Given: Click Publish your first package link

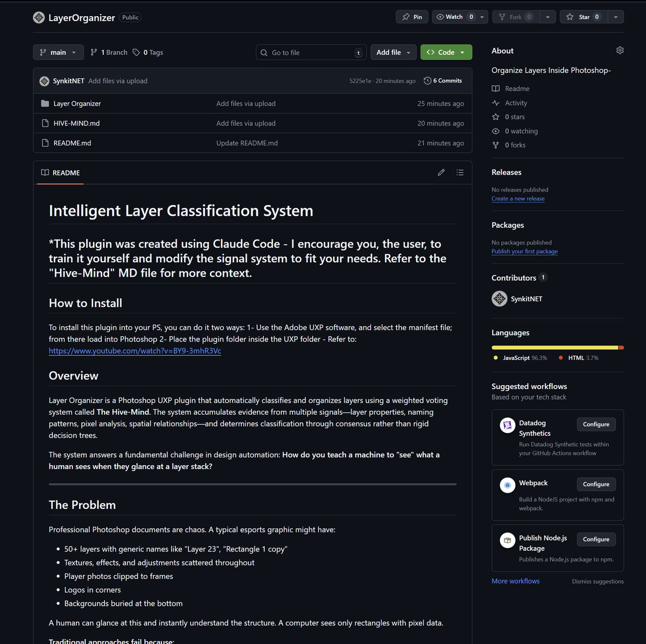Looking at the screenshot, I should click(524, 251).
